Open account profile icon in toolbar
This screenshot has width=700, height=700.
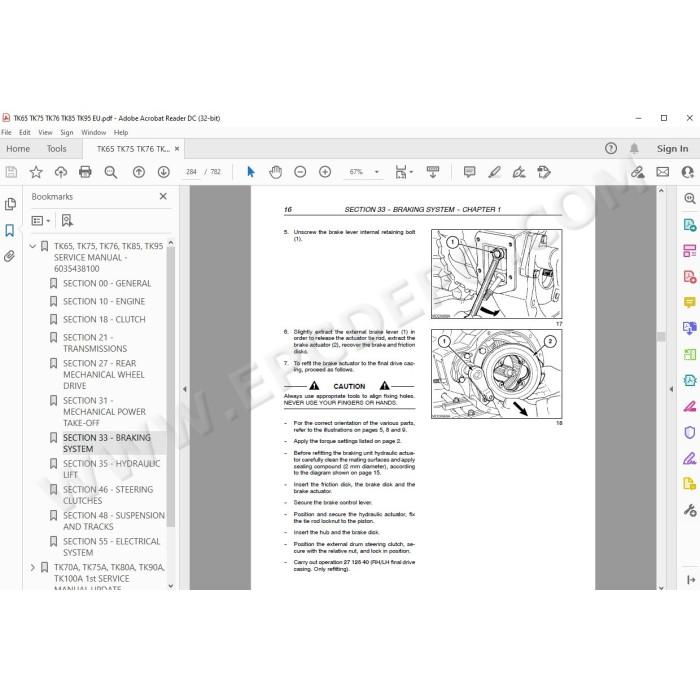click(688, 172)
